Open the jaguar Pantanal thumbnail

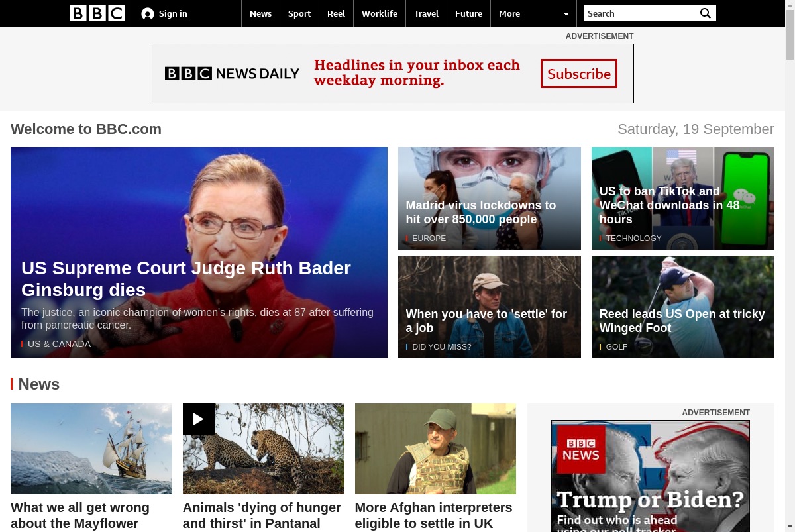[x=264, y=449]
